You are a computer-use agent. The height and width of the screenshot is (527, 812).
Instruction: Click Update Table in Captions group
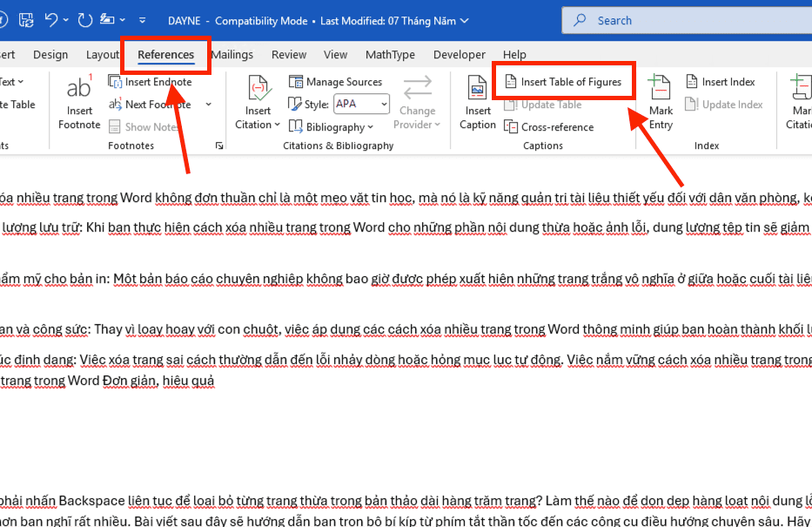(x=543, y=105)
